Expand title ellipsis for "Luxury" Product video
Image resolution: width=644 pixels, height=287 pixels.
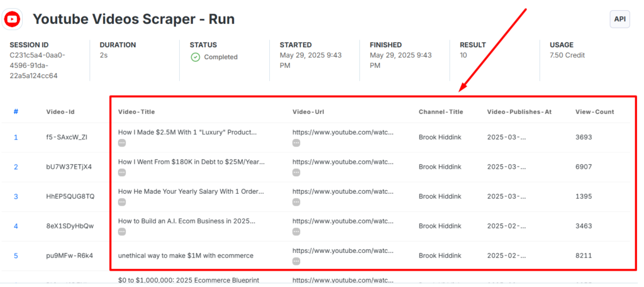(122, 143)
